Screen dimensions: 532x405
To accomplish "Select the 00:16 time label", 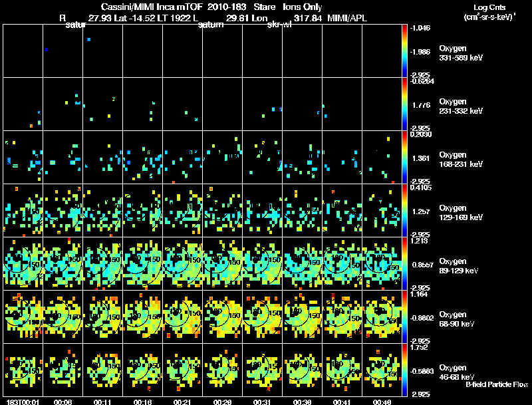I will click(x=143, y=402).
